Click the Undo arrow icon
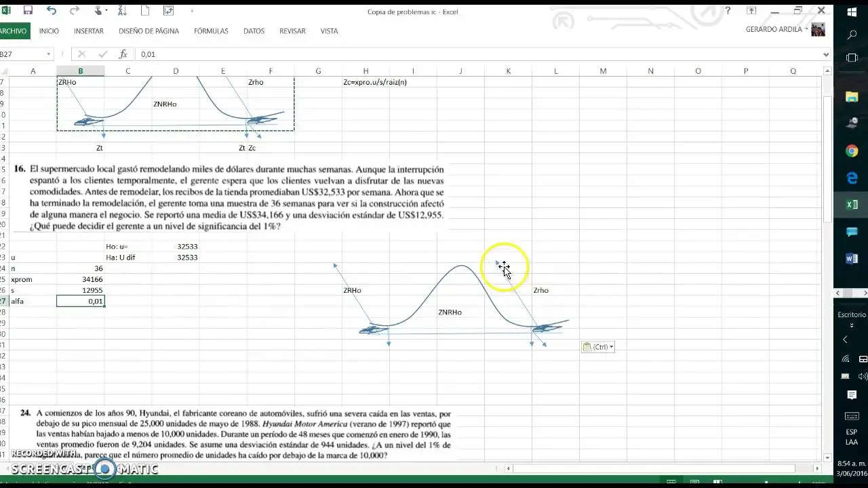868x488 pixels. [x=50, y=11]
